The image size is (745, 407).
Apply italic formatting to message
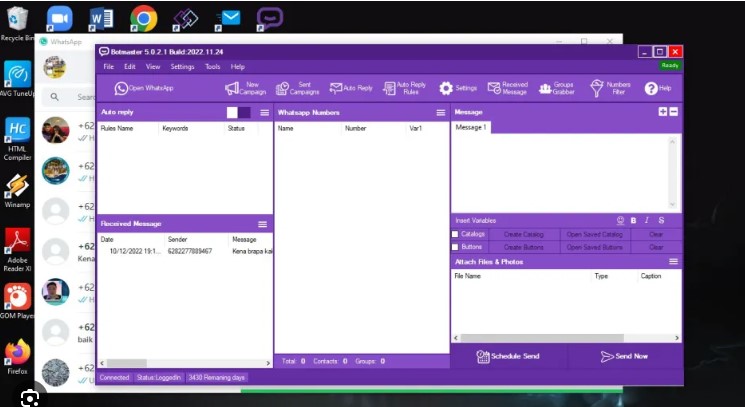pyautogui.click(x=647, y=221)
